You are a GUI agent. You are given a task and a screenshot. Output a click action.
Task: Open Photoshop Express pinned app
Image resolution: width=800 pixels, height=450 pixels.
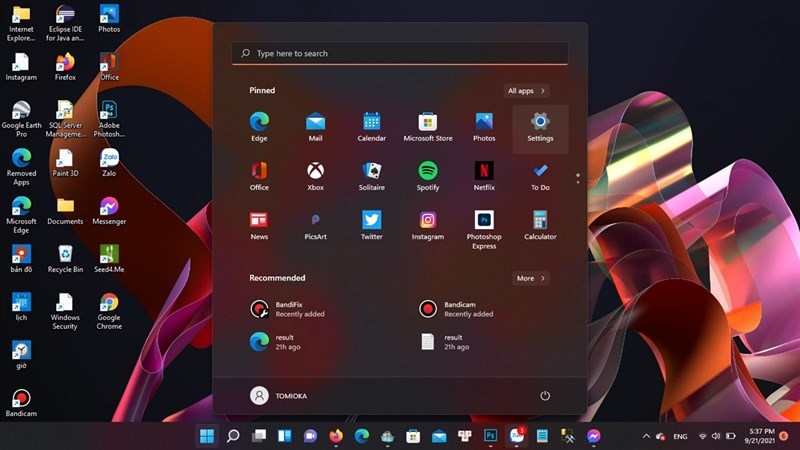tap(484, 229)
